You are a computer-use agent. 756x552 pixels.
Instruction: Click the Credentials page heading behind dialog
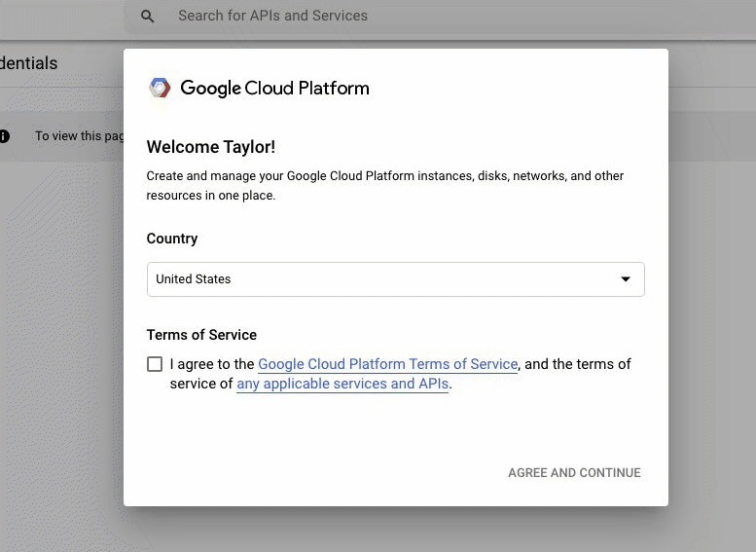29,63
